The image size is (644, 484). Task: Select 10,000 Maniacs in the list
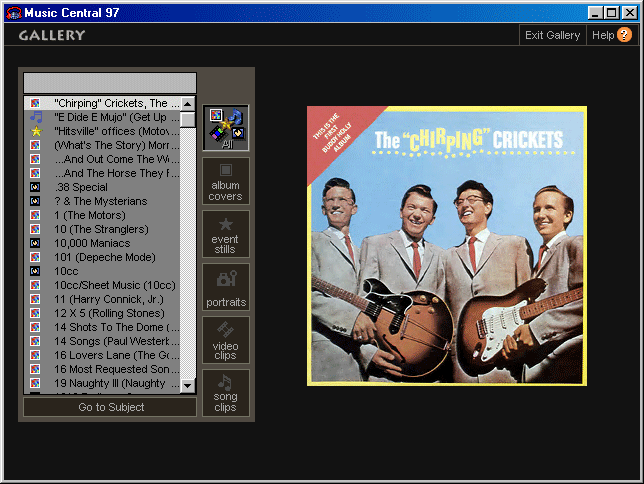tap(102, 243)
